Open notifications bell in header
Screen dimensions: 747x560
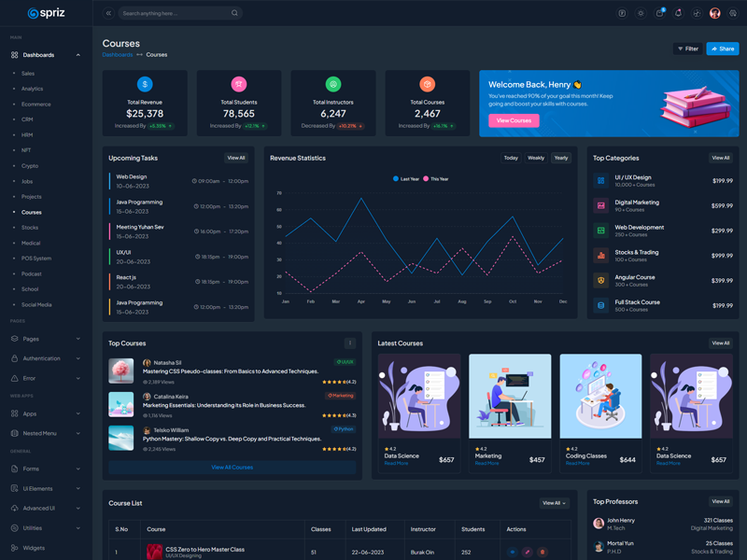pos(678,13)
